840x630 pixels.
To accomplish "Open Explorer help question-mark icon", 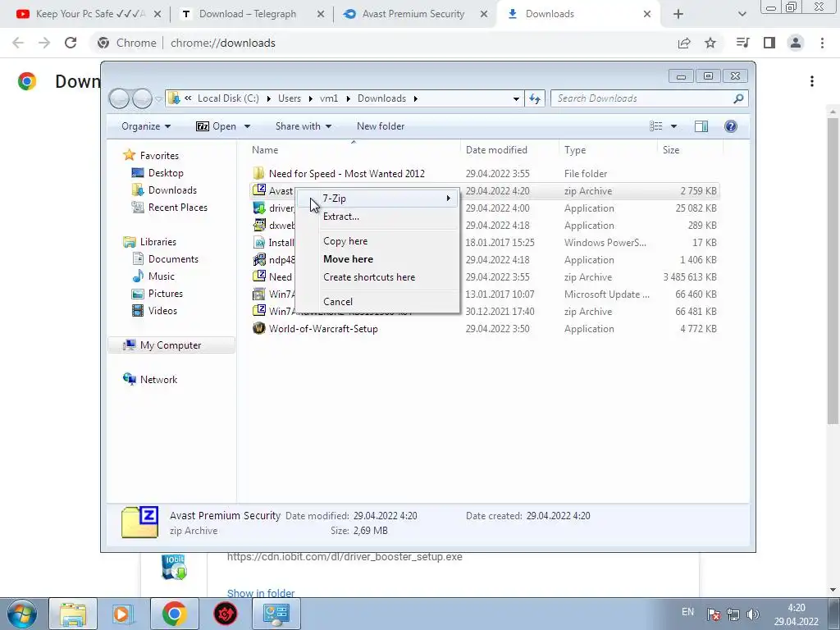I will coord(730,126).
